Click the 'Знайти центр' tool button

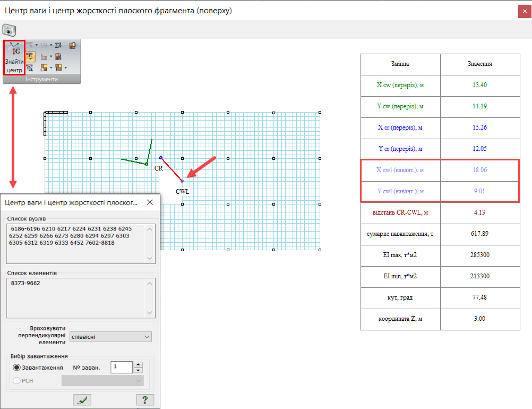(x=14, y=58)
